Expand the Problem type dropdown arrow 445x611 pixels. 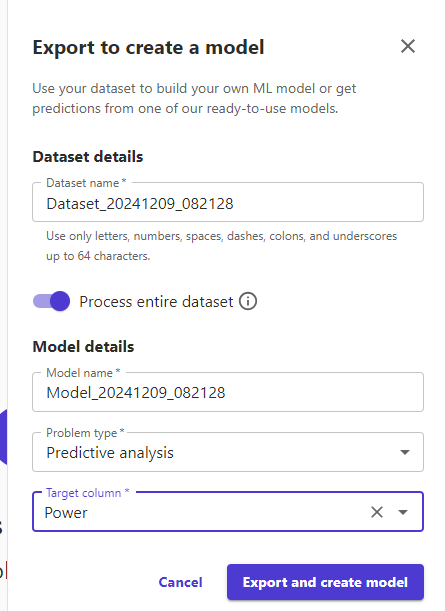click(x=405, y=452)
